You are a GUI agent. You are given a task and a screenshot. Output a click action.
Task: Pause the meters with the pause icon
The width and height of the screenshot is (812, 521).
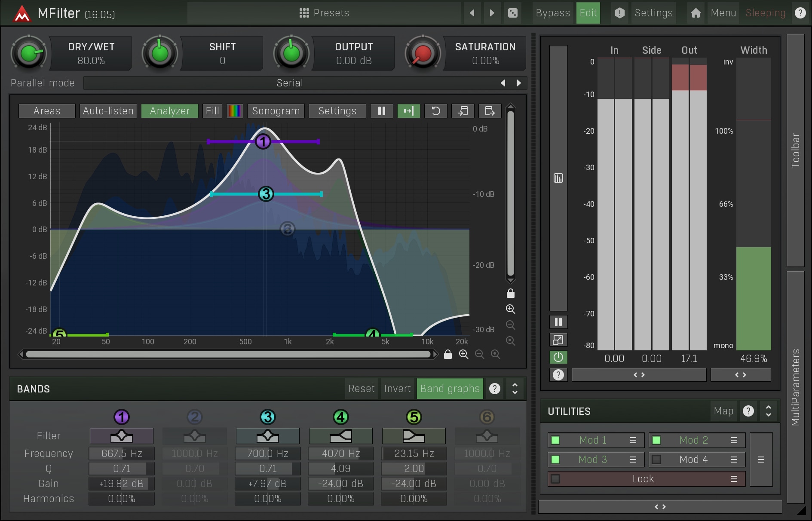[x=558, y=322]
